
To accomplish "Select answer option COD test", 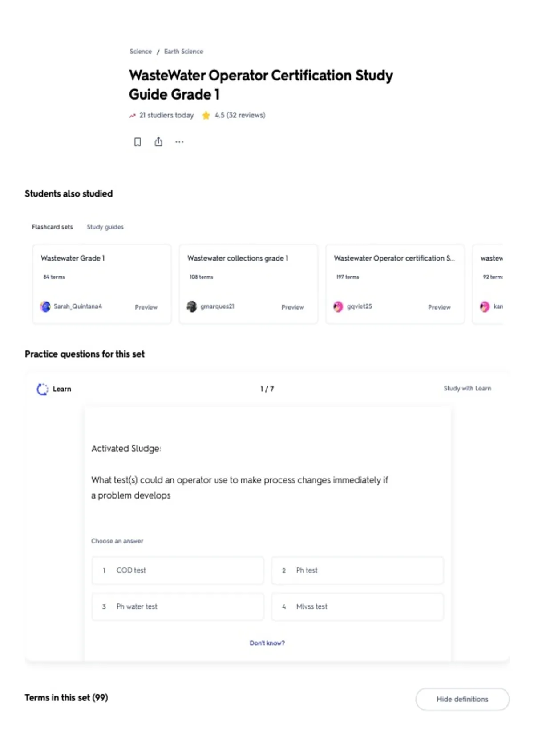I will (178, 570).
